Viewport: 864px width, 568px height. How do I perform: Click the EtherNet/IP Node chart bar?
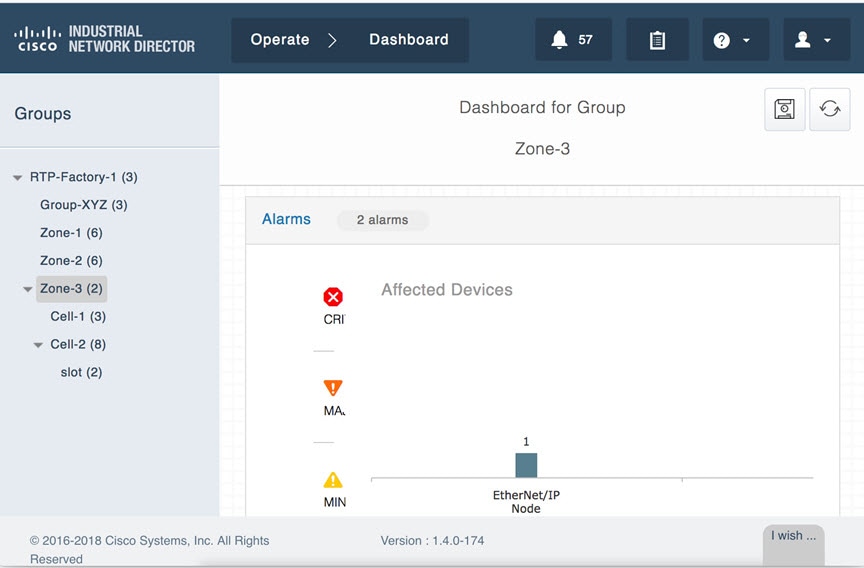click(x=526, y=465)
